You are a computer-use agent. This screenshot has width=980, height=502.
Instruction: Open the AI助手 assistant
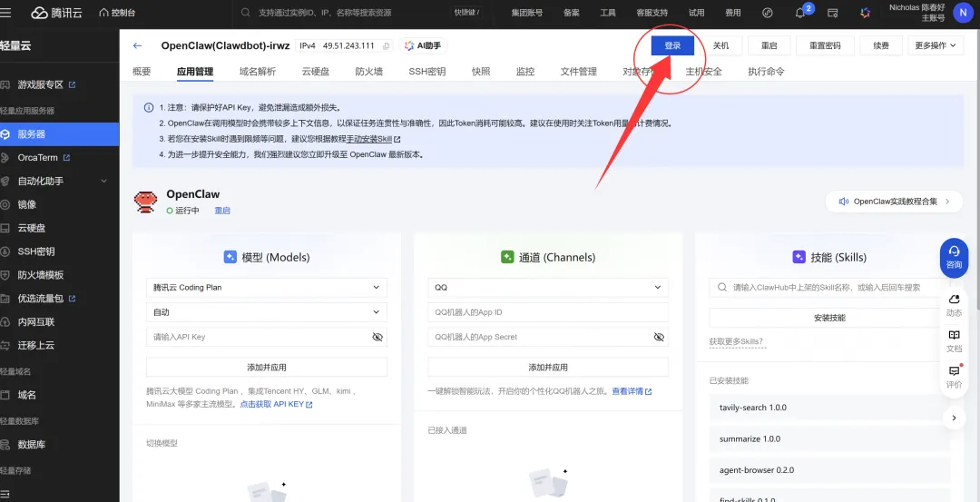pos(423,45)
